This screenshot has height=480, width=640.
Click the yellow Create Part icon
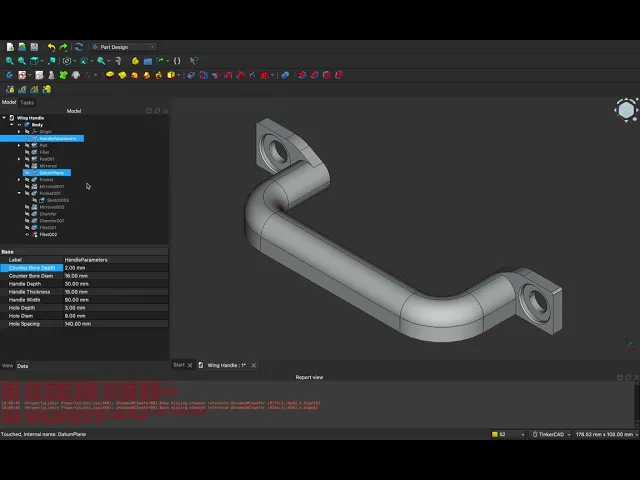135,61
